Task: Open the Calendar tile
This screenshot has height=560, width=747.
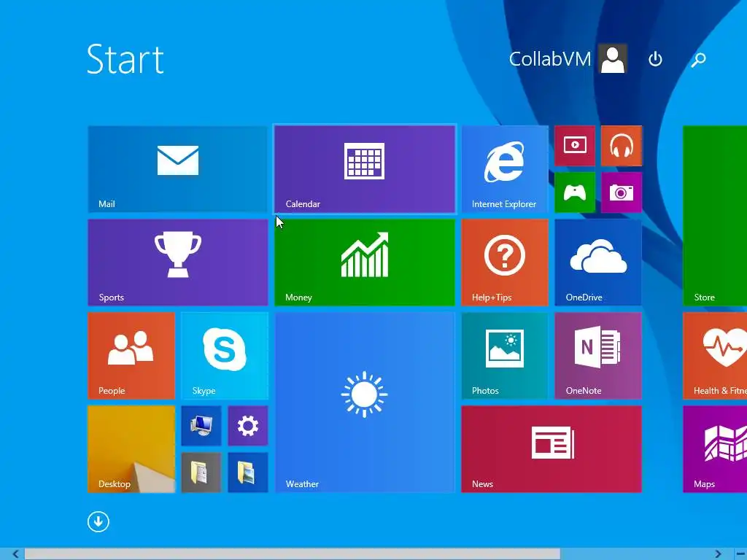Action: pos(365,168)
